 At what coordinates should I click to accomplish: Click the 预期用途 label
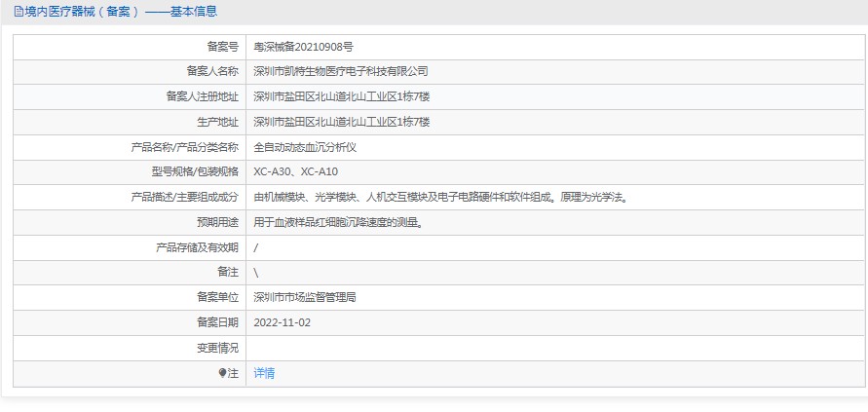click(x=217, y=223)
